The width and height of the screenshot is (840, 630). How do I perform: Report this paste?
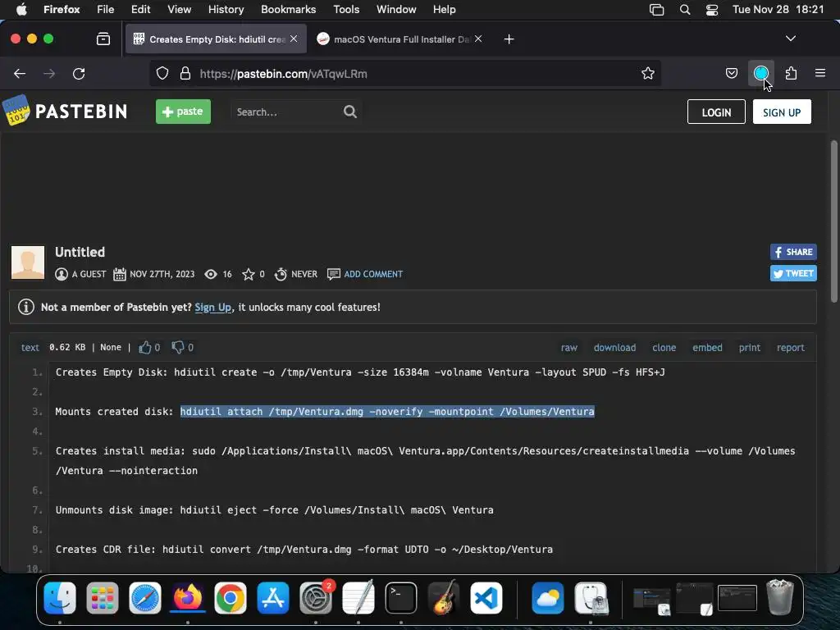pyautogui.click(x=790, y=348)
